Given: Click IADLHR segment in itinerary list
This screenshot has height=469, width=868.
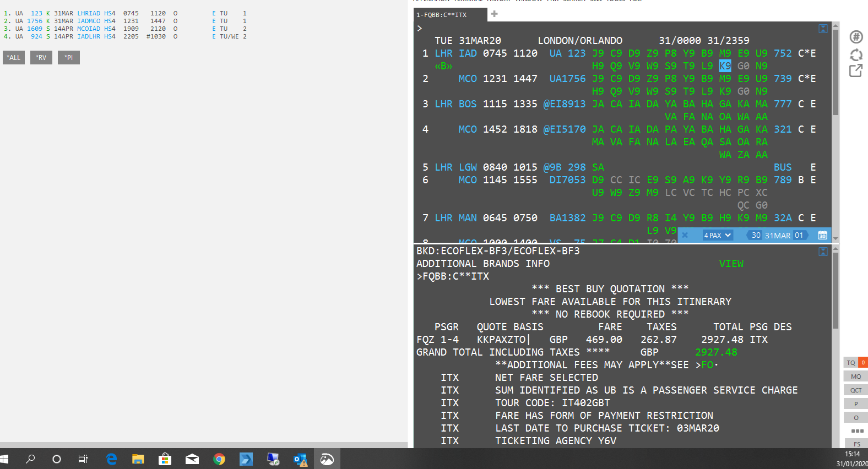Looking at the screenshot, I should [89, 36].
